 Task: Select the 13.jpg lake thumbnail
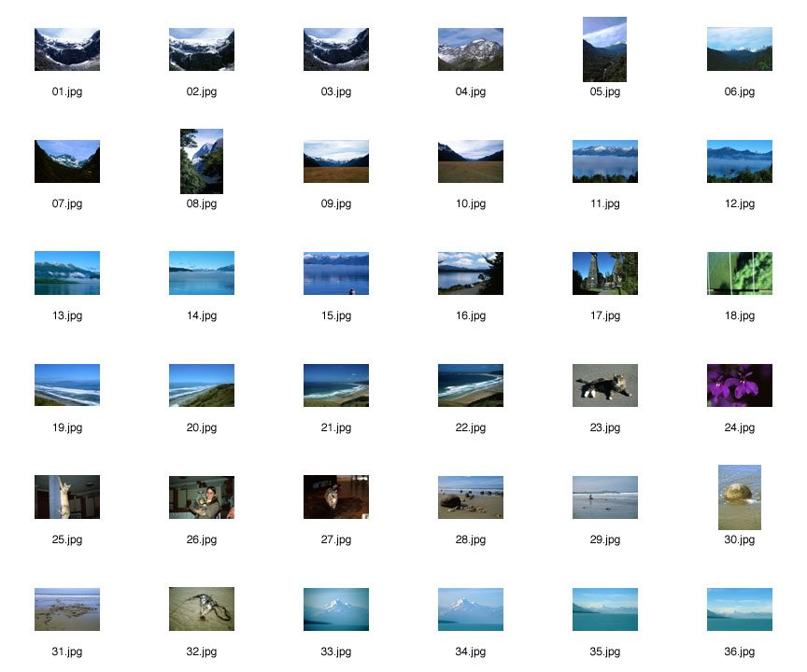coord(67,273)
